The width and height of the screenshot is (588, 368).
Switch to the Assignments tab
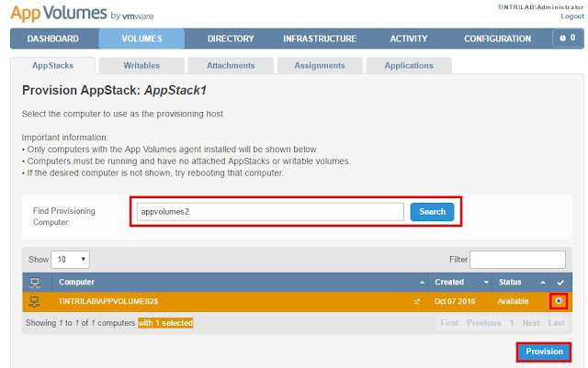pos(320,65)
